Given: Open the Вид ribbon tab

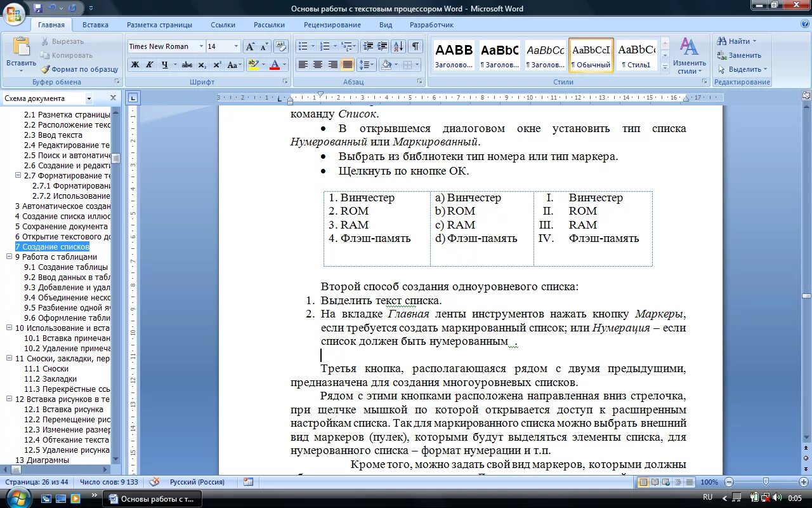Looking at the screenshot, I should coord(386,25).
